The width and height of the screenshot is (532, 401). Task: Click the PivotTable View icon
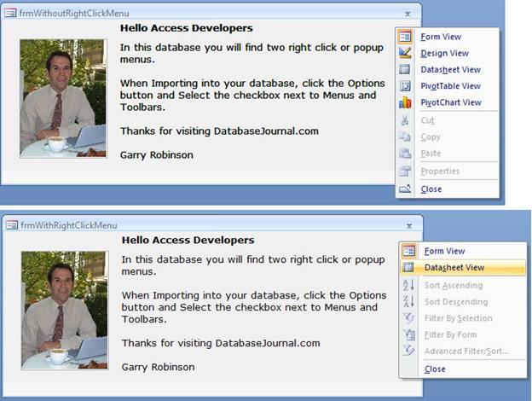click(x=405, y=86)
